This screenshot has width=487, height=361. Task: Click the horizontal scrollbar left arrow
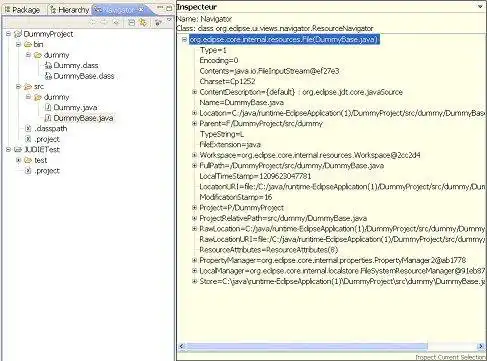[x=181, y=346]
